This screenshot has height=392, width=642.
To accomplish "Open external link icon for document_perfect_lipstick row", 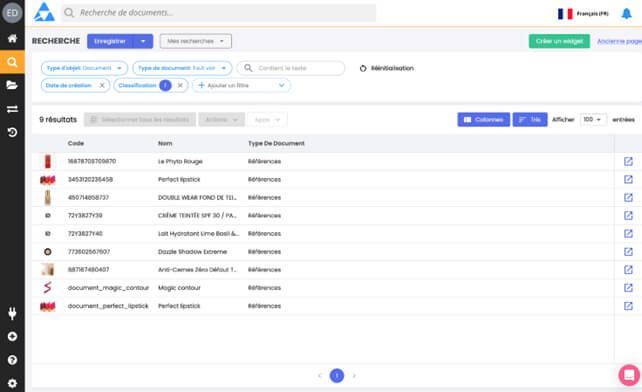I will [x=628, y=306].
